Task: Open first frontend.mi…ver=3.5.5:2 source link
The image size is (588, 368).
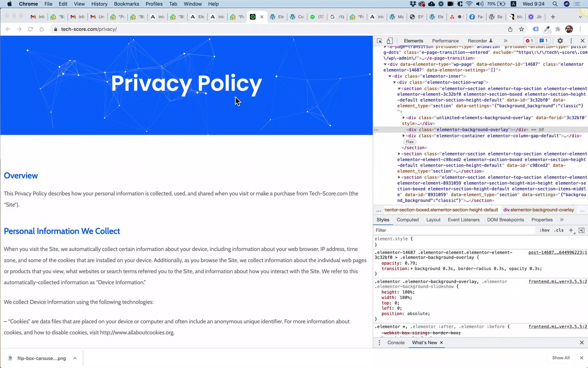Action: pos(558,282)
